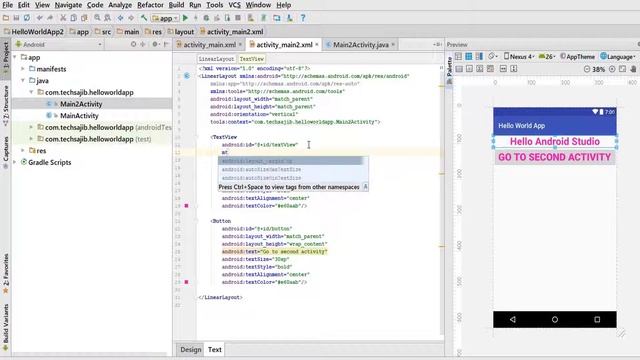Click the Replace icon in toolbar
Screen dimensions: 640x360
click(x=107, y=18)
